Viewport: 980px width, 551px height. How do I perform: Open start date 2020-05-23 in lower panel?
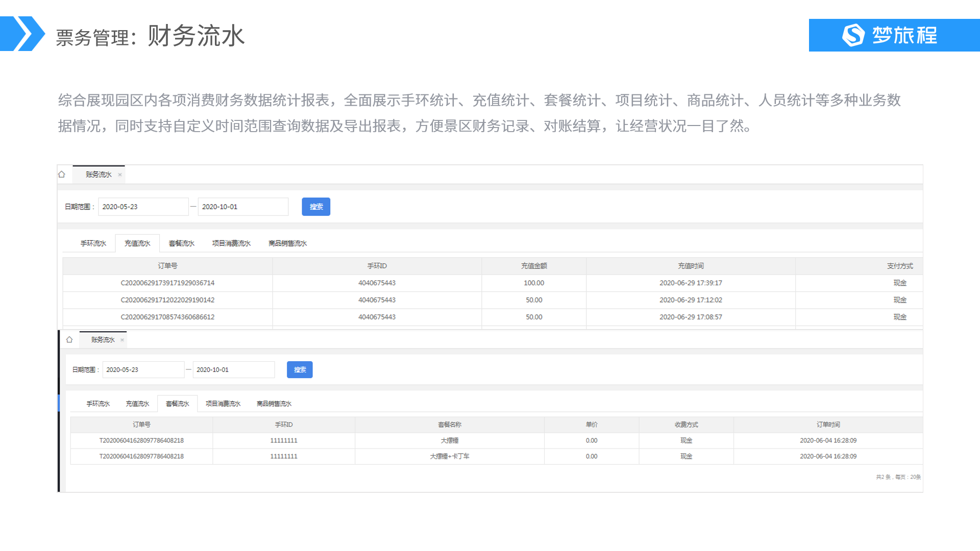pos(143,370)
